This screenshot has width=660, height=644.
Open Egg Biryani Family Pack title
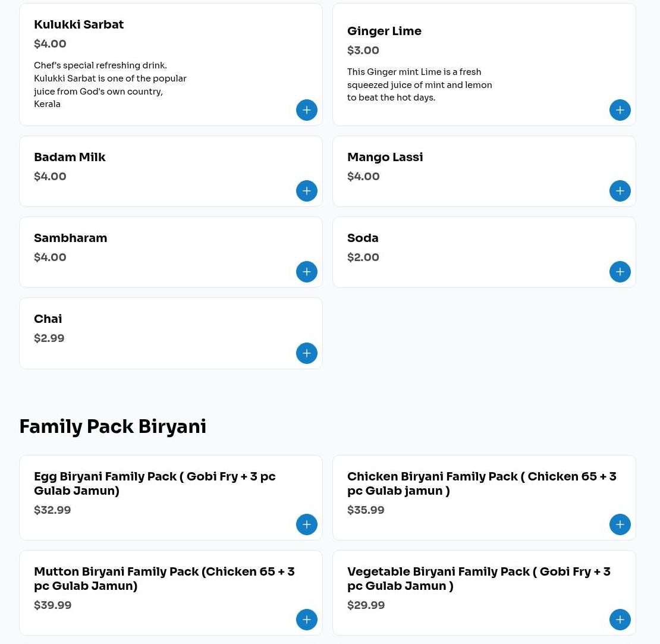coord(155,483)
